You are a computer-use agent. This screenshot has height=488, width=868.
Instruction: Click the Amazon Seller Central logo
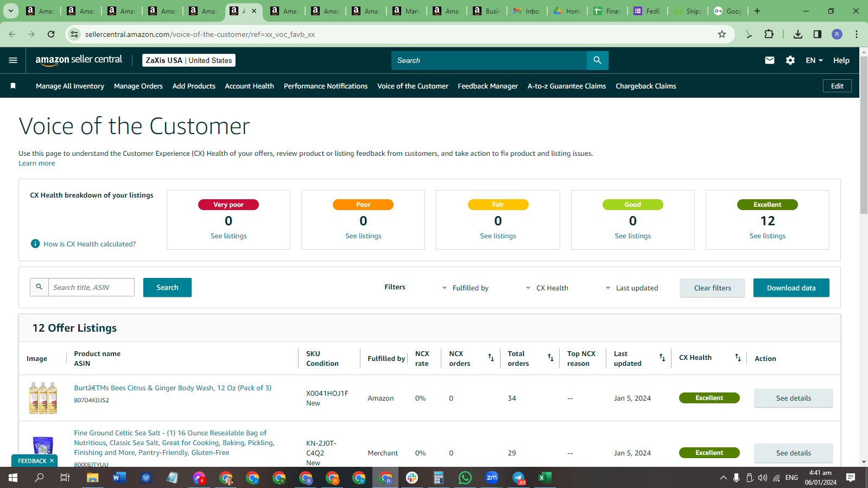coord(79,60)
